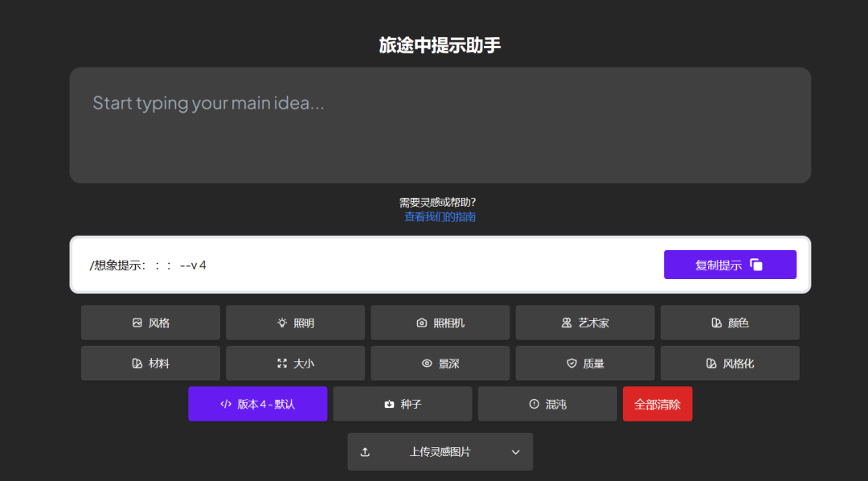The height and width of the screenshot is (481, 868).
Task: Choose the 艺术家 category
Action: pyautogui.click(x=585, y=323)
